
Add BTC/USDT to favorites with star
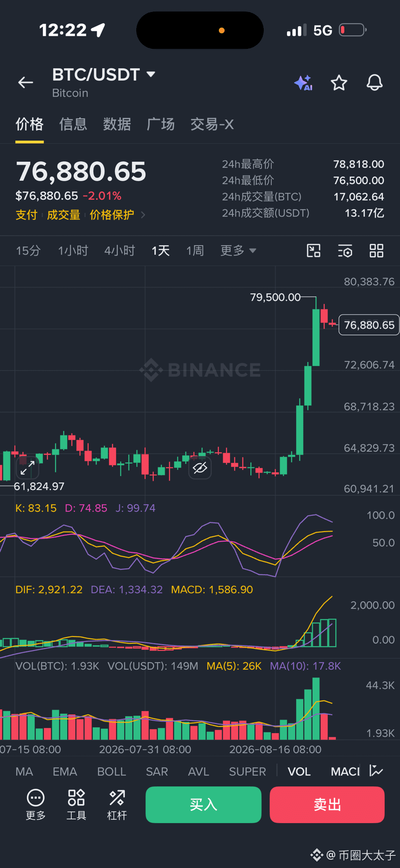pyautogui.click(x=339, y=83)
